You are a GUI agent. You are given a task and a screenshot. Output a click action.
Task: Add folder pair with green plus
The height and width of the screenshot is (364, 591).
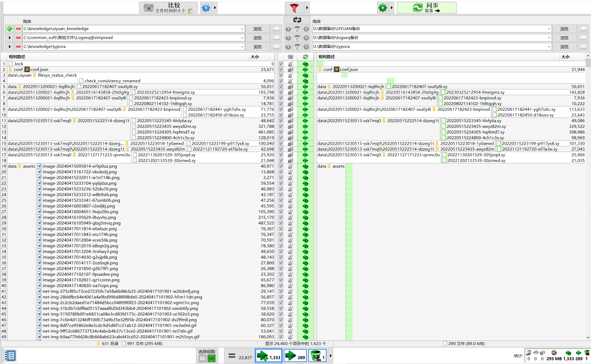click(x=10, y=29)
